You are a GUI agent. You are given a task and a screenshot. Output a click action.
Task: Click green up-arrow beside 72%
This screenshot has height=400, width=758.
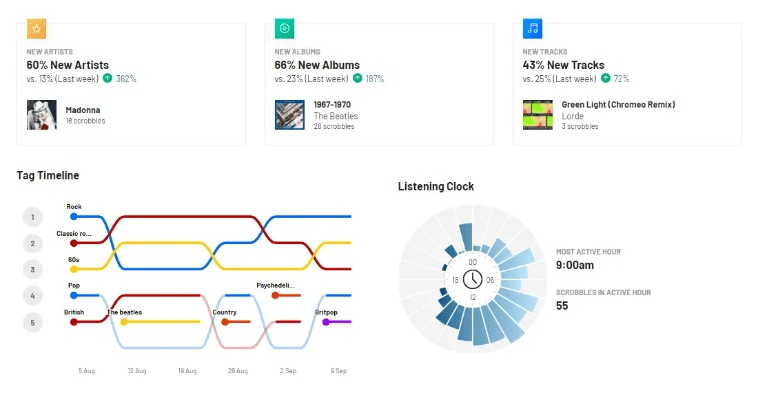605,78
